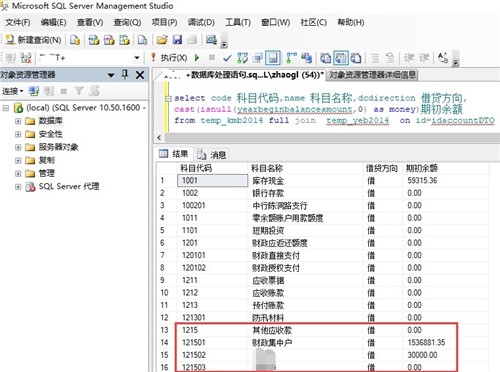Open the 文件(F) menu

coord(18,22)
